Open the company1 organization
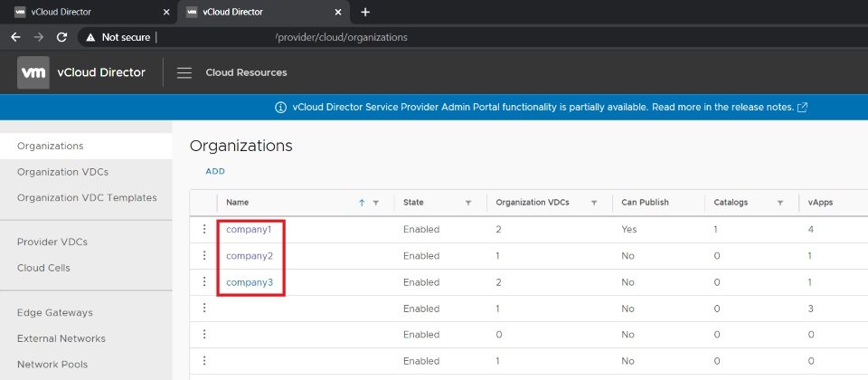 (250, 229)
